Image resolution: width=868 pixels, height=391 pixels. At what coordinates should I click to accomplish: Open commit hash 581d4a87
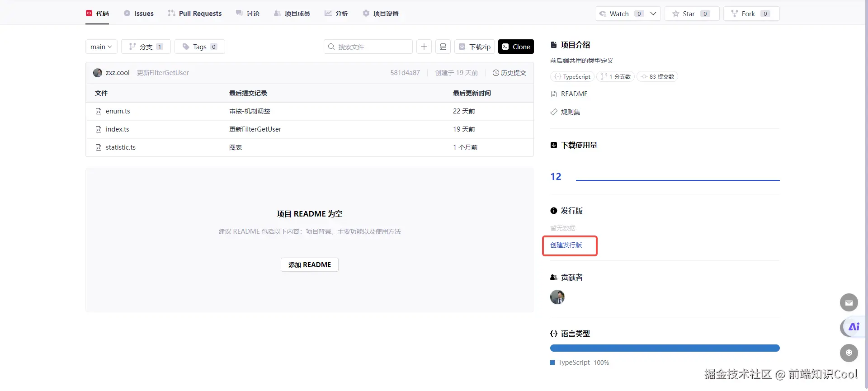pyautogui.click(x=405, y=73)
